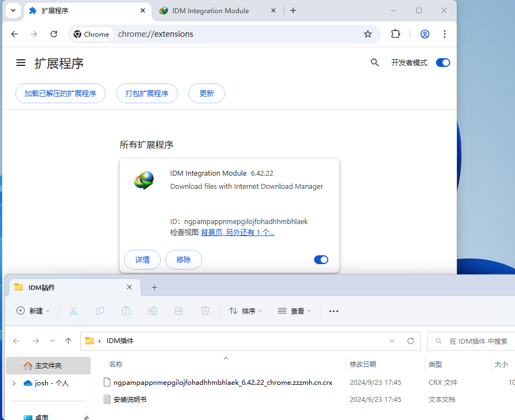Click the Rename icon in Explorer toolbar
The width and height of the screenshot is (515, 420).
click(x=153, y=311)
